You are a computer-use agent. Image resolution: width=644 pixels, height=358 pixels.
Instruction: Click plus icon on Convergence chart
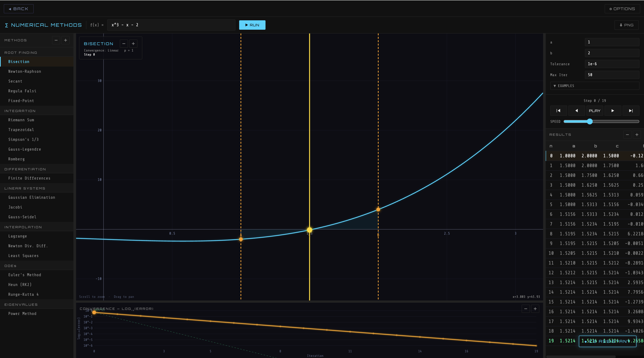[535, 309]
